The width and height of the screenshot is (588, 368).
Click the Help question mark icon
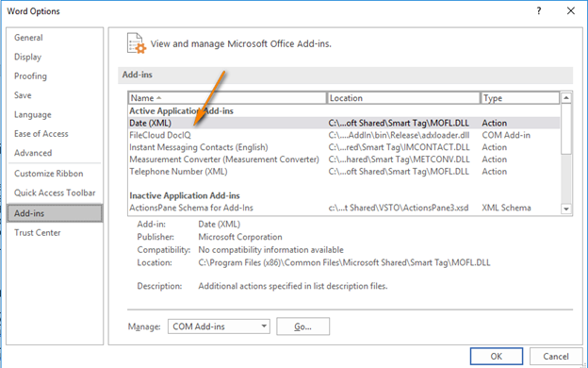[x=539, y=11]
